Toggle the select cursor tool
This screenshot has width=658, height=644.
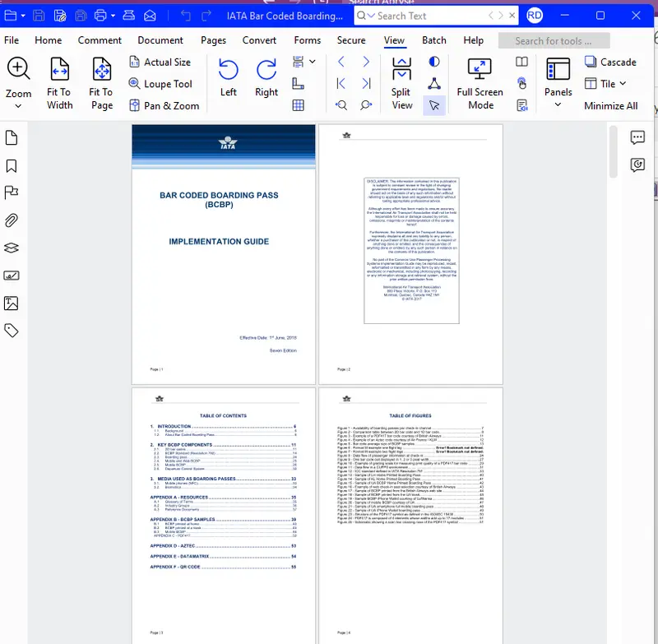434,105
